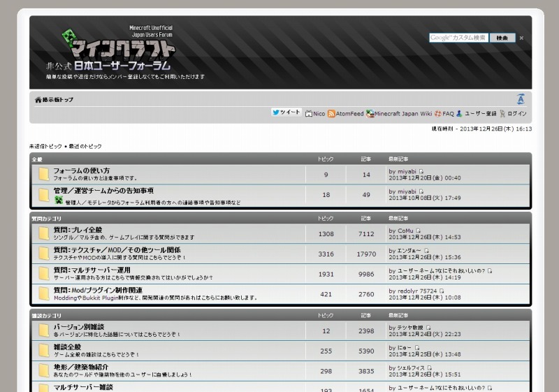Click the 17970 post count
The image size is (559, 392).
point(366,254)
